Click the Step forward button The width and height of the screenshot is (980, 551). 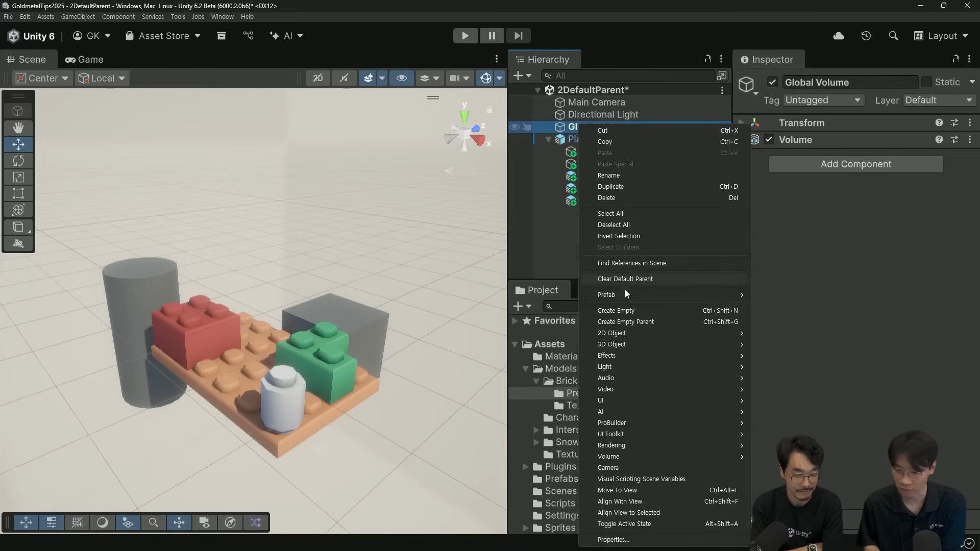[518, 36]
